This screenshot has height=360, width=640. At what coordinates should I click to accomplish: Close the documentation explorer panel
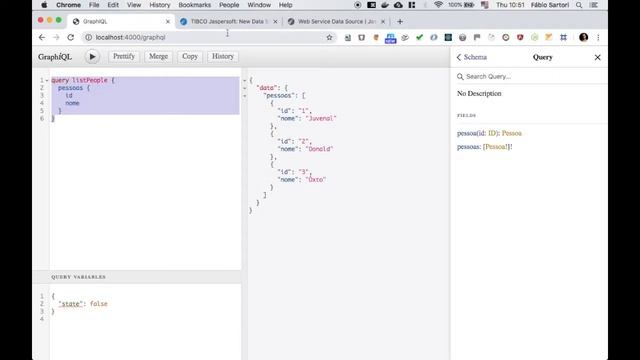tap(598, 58)
